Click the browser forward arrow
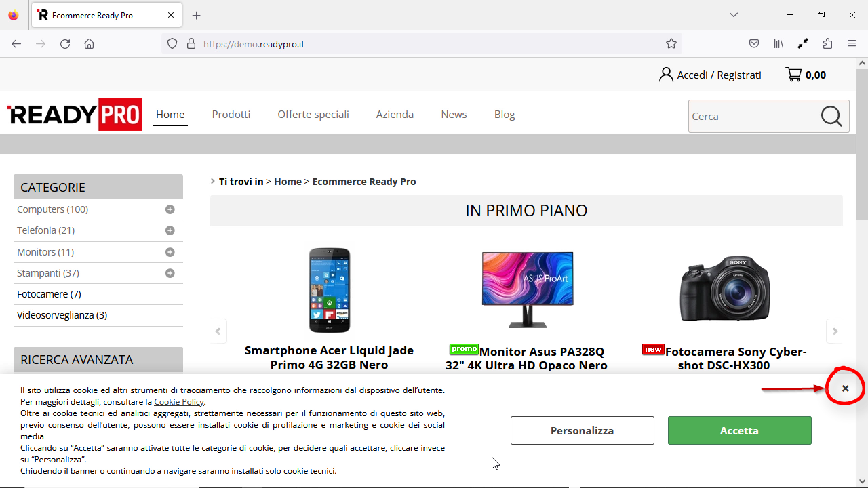The width and height of the screenshot is (868, 488). click(x=41, y=44)
